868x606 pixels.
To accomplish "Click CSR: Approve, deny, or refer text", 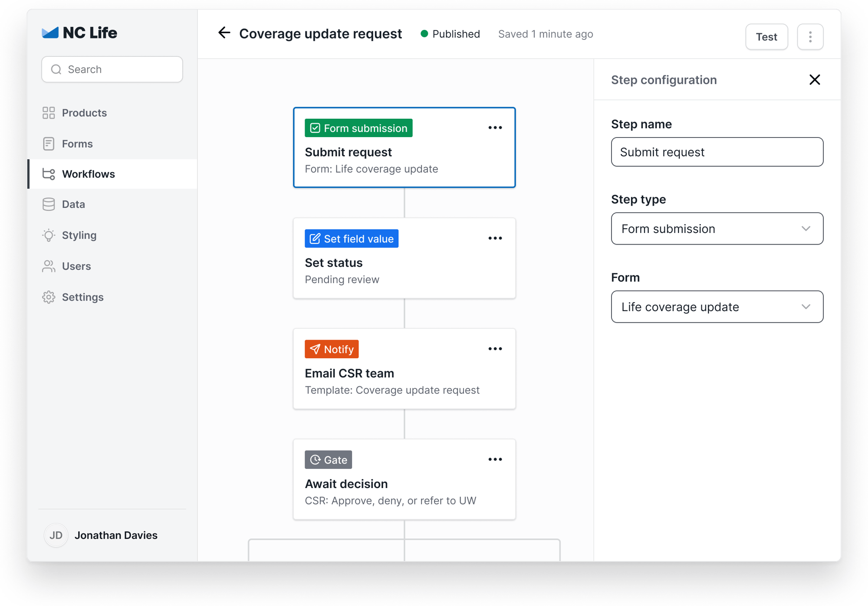I will click(391, 501).
